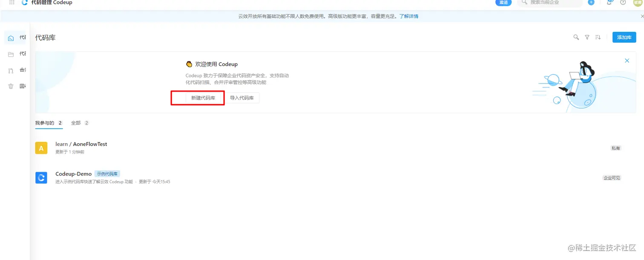The height and width of the screenshot is (260, 644).
Task: Open the help question mark icon
Action: (x=623, y=2)
